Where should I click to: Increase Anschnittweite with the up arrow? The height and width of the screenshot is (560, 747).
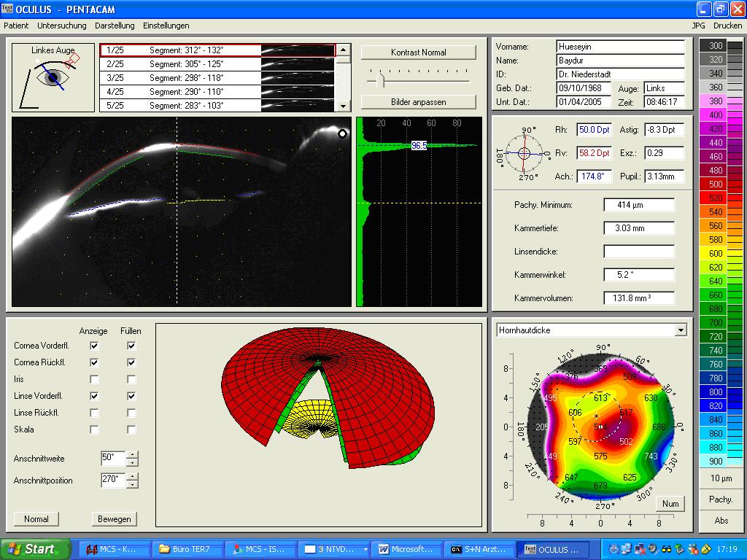pyautogui.click(x=132, y=455)
